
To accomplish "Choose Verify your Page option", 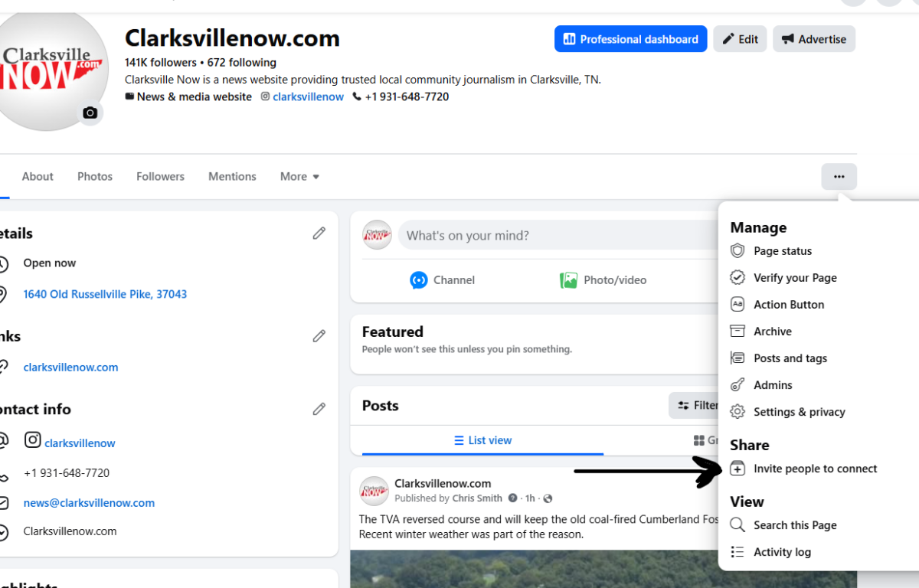I will click(x=795, y=278).
